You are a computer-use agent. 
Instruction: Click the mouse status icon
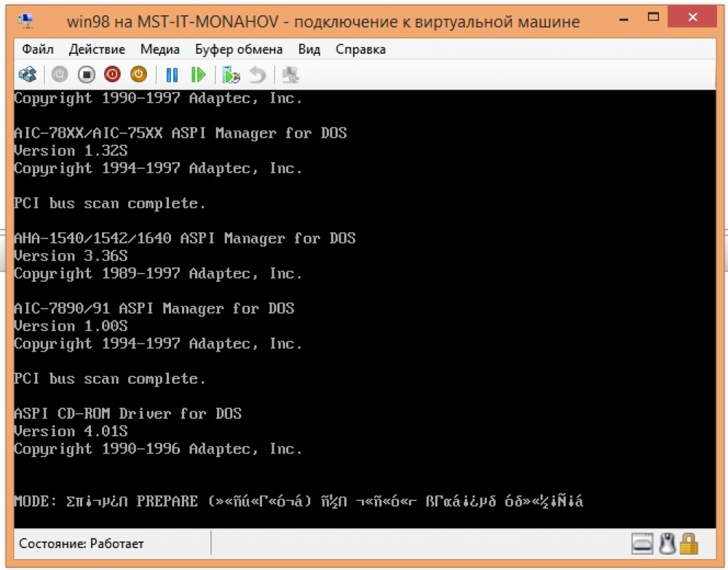tap(667, 544)
